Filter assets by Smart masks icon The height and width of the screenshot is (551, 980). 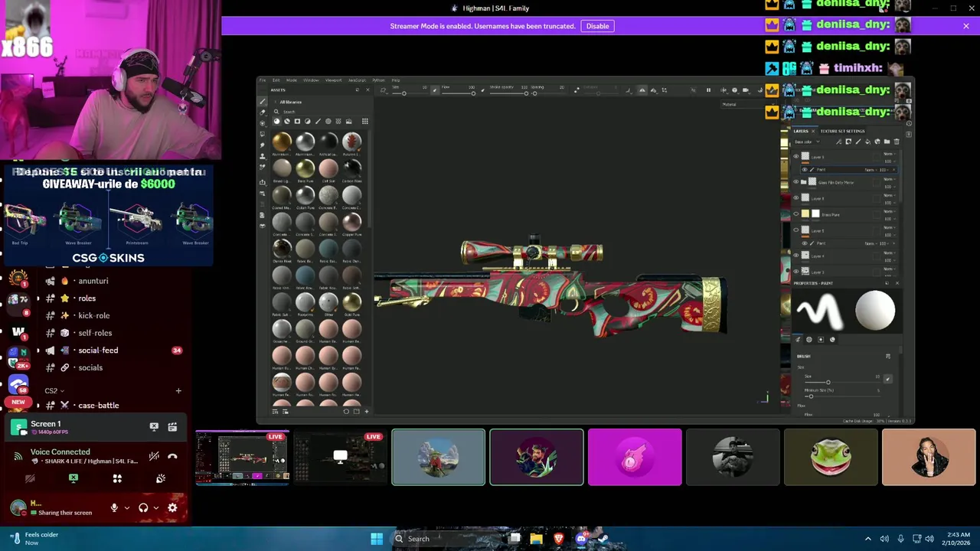(x=297, y=121)
